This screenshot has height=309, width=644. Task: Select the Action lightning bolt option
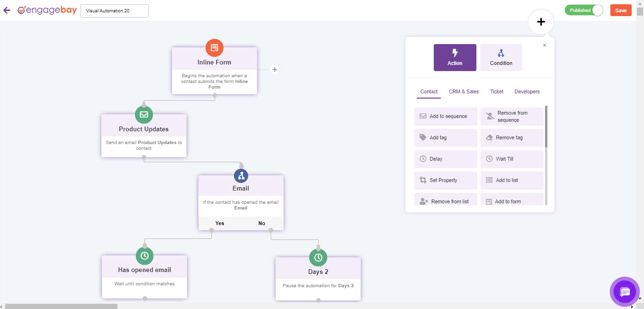point(455,57)
